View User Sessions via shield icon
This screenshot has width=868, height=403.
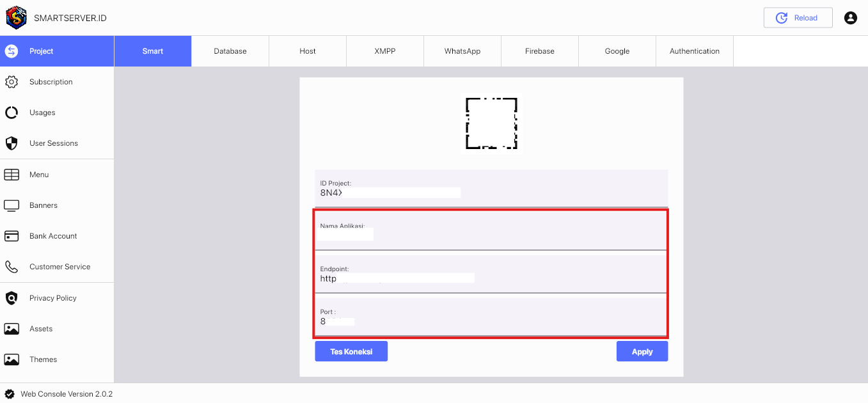click(x=54, y=143)
